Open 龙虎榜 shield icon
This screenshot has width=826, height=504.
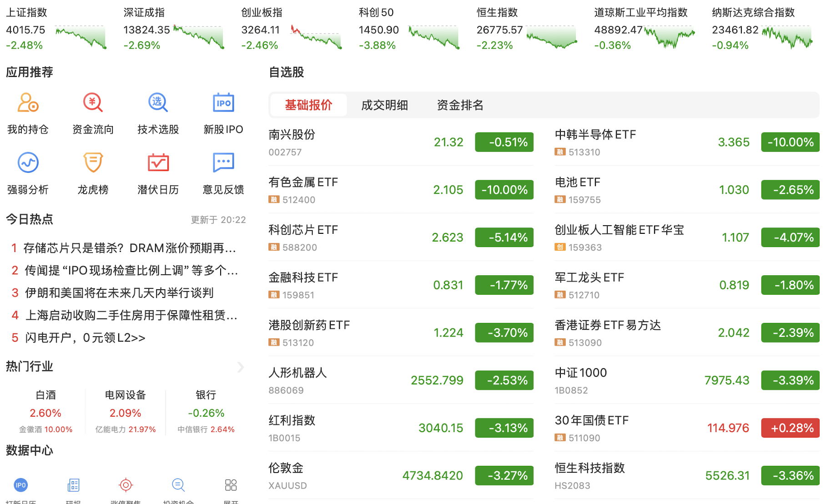click(93, 163)
